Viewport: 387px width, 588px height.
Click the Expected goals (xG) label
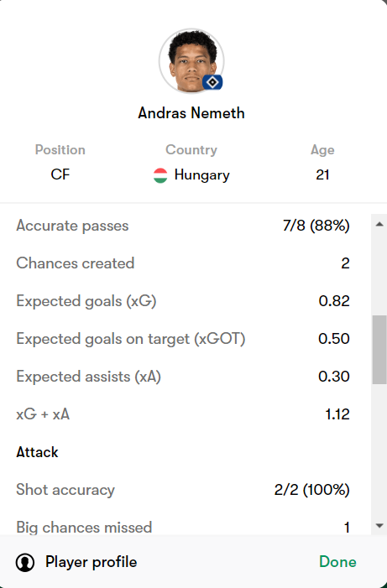coord(86,301)
